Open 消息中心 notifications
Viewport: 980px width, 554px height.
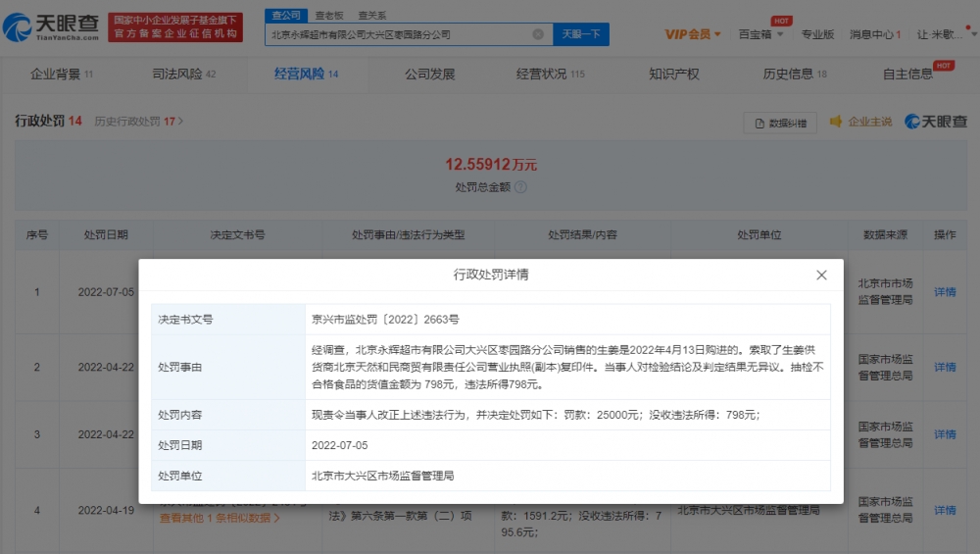(x=875, y=34)
